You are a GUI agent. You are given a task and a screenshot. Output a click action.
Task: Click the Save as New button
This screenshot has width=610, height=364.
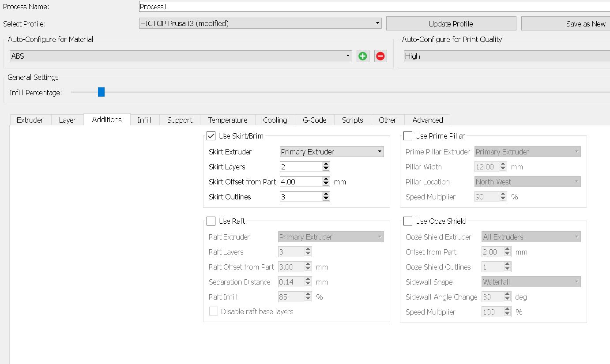pos(565,24)
